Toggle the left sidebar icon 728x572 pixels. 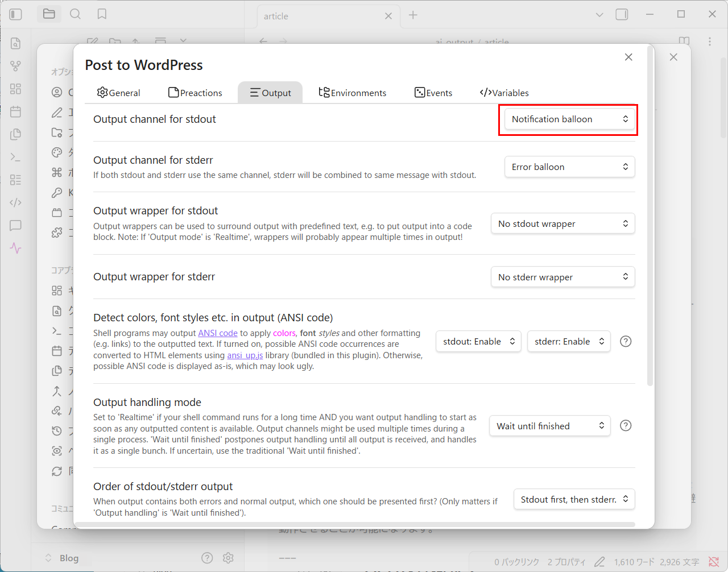[x=16, y=14]
